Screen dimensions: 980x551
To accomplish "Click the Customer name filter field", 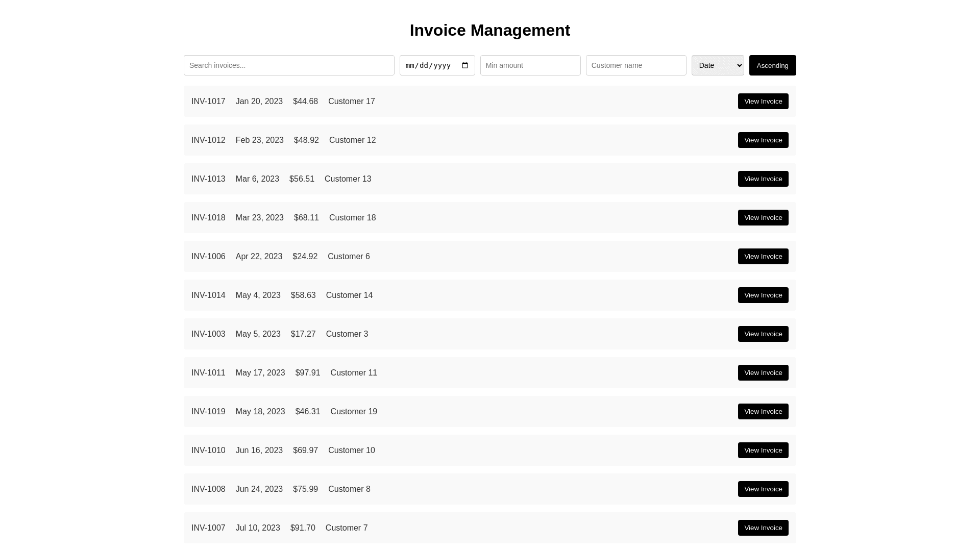I will point(635,65).
